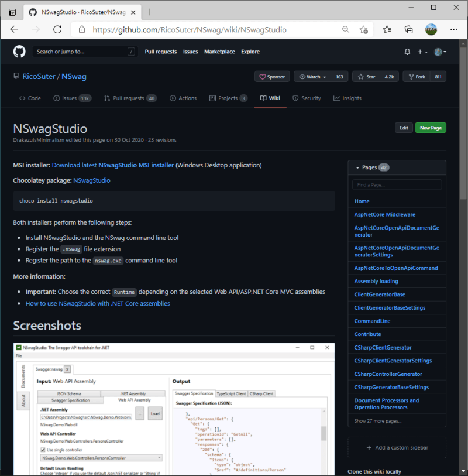Star the NSwag repository
Screen dimensions: 468x476
(x=366, y=77)
